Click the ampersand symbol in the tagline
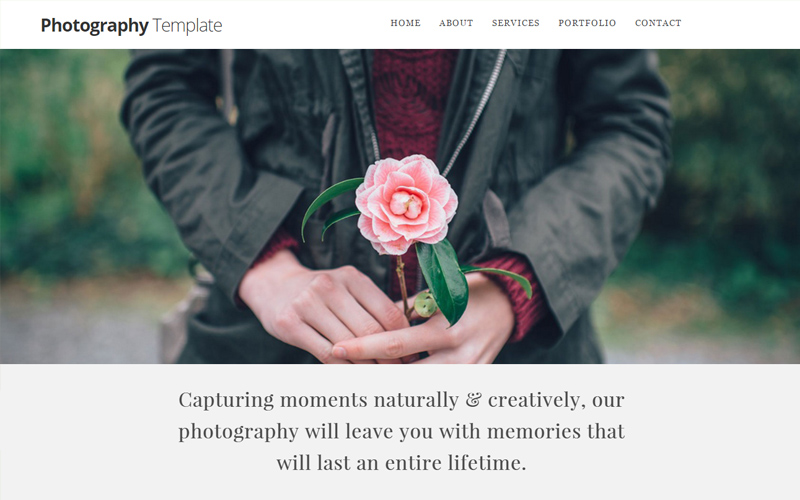This screenshot has height=500, width=800. [473, 400]
